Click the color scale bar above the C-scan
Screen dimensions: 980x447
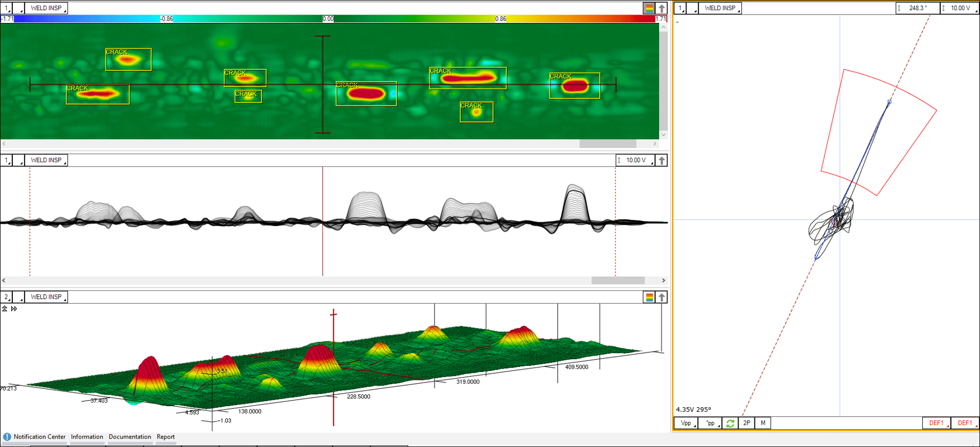click(x=334, y=19)
